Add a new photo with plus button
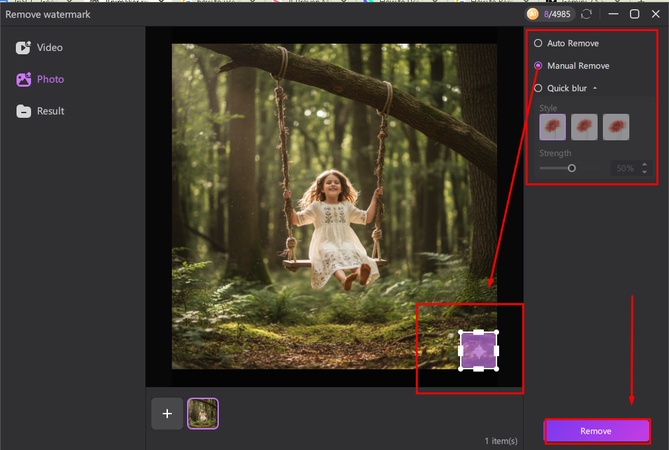The image size is (669, 450). [167, 413]
